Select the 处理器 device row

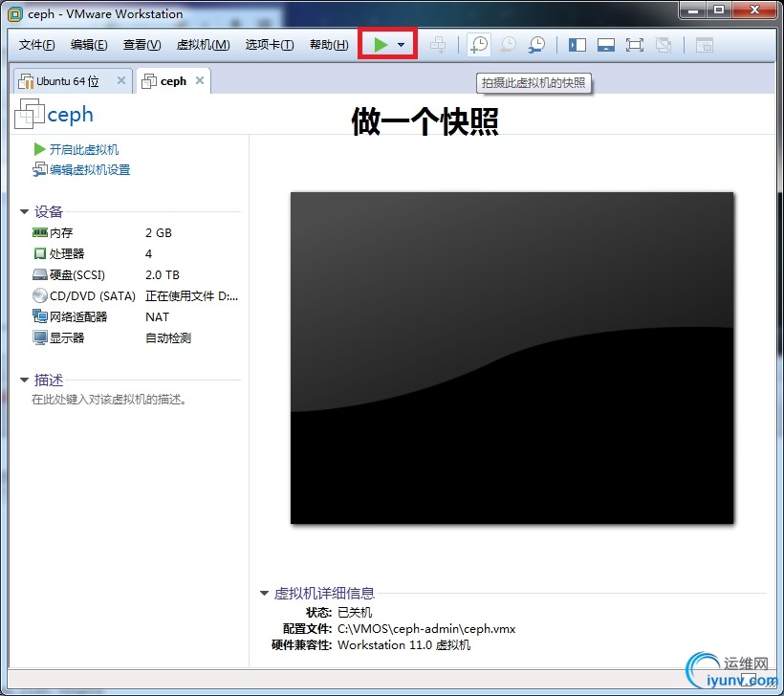coord(135,254)
